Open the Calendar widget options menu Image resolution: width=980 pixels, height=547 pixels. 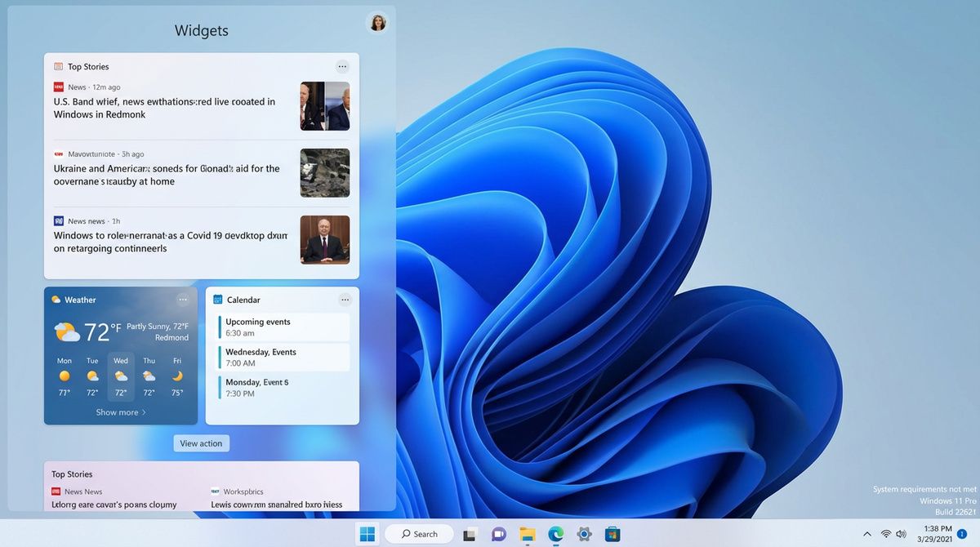coord(345,300)
